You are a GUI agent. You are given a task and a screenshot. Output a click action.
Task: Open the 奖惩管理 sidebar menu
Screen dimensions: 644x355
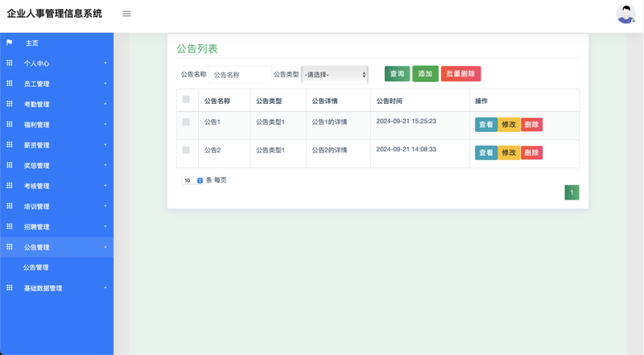click(56, 165)
